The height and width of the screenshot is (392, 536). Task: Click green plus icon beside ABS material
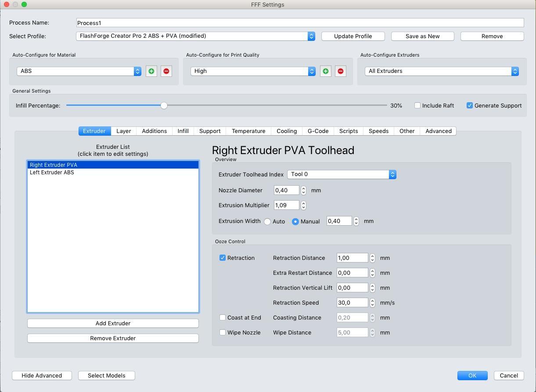pyautogui.click(x=151, y=71)
